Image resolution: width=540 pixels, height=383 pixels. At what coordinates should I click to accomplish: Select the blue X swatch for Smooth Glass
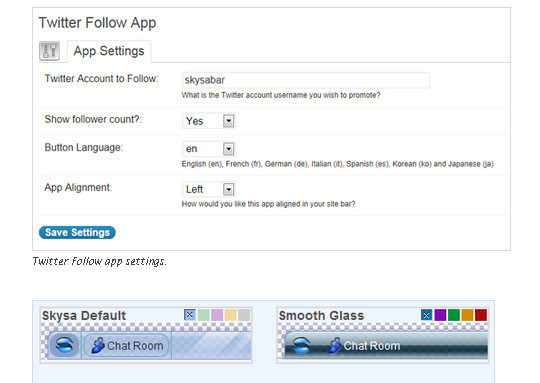tap(427, 314)
